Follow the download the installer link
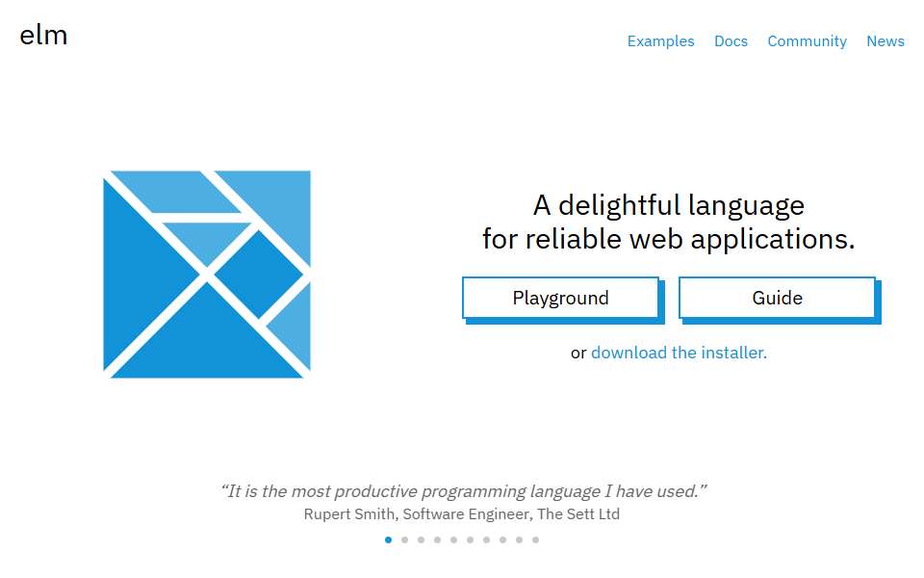Viewport: 924px width, 578px height. 679,353
